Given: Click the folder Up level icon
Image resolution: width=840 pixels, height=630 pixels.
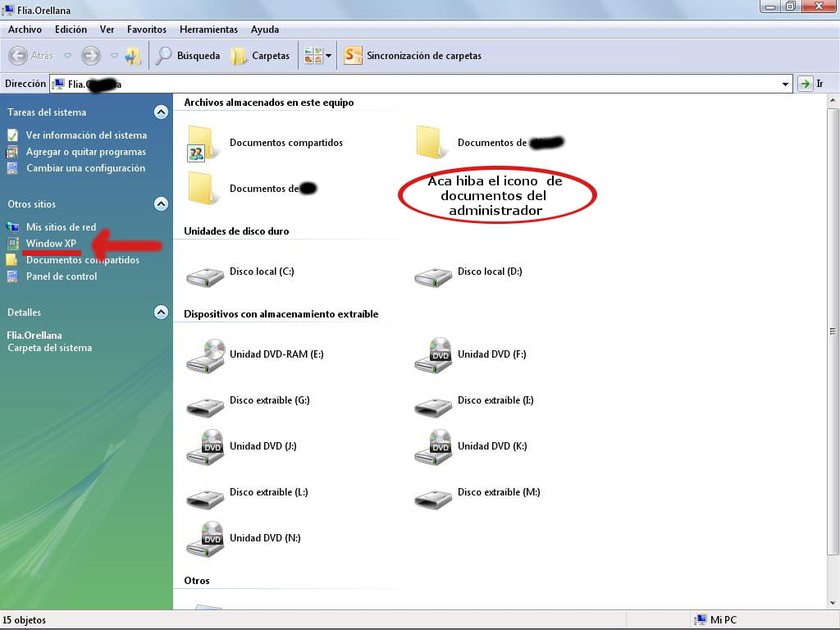Looking at the screenshot, I should click(133, 55).
